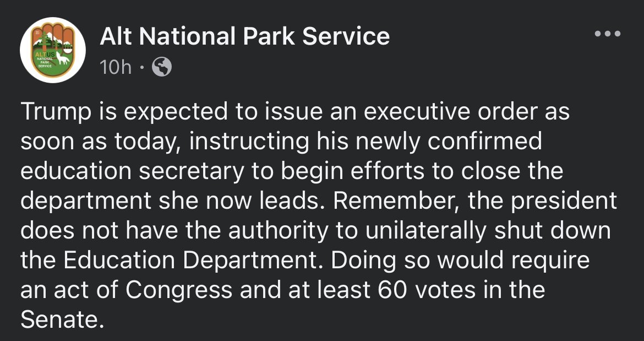Click the white wolf in the badge logo
The height and width of the screenshot is (341, 644).
(62, 59)
